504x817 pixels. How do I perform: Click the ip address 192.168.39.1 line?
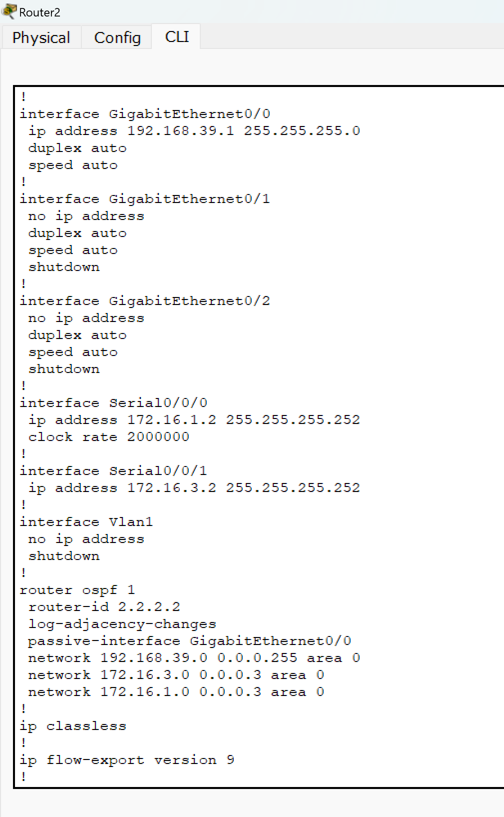(x=194, y=131)
